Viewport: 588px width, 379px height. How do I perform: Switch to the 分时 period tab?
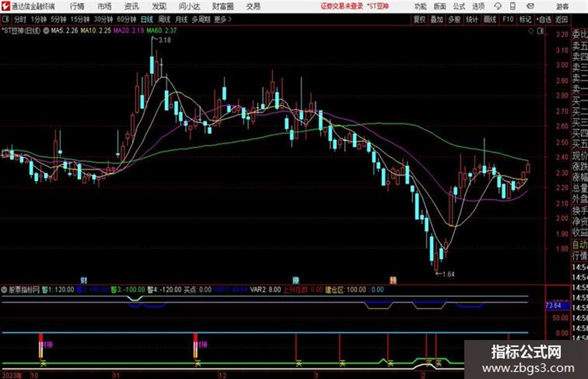(x=20, y=19)
